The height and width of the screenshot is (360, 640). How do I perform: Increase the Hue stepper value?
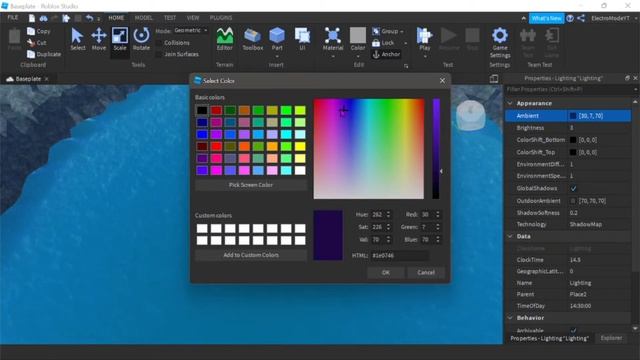coord(388,213)
